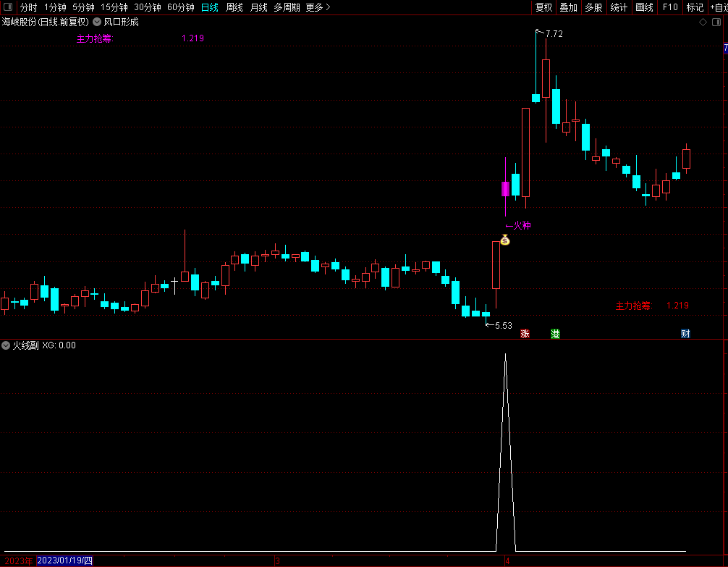Viewport: 728px width, 567px height.
Task: Open F10 company information
Action: (x=670, y=7)
